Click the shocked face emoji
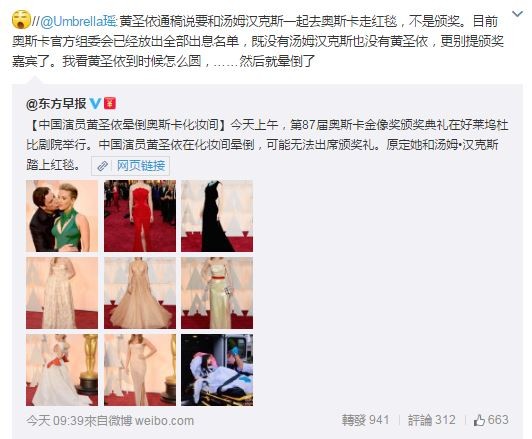Screen dimensions: 532x439 tap(21, 19)
